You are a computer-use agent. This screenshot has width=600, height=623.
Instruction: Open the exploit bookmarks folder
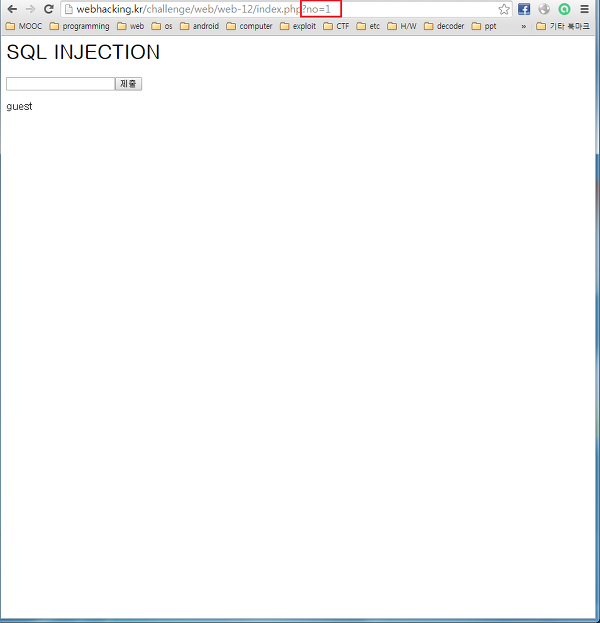[298, 26]
